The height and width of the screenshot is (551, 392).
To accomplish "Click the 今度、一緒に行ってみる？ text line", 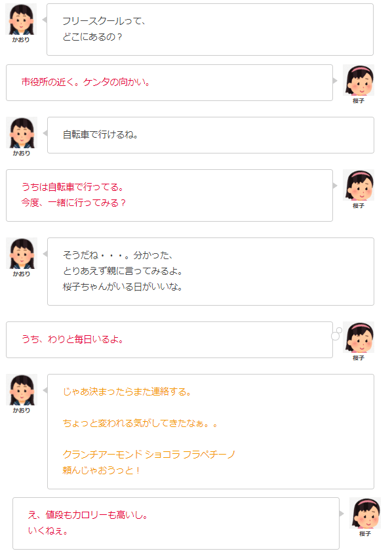I will [73, 203].
